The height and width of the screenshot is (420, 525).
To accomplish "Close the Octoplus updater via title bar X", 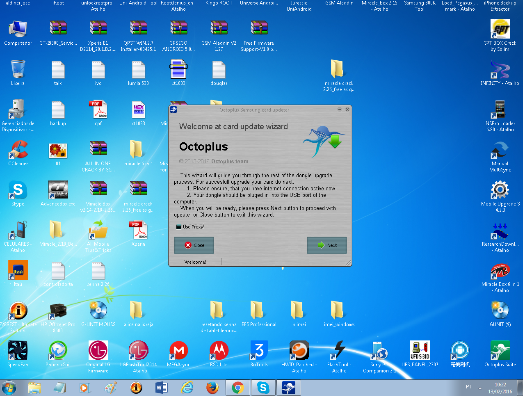I will point(347,110).
